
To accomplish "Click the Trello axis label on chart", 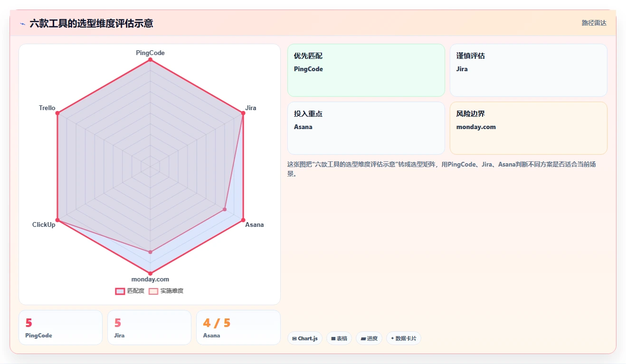I will (47, 108).
